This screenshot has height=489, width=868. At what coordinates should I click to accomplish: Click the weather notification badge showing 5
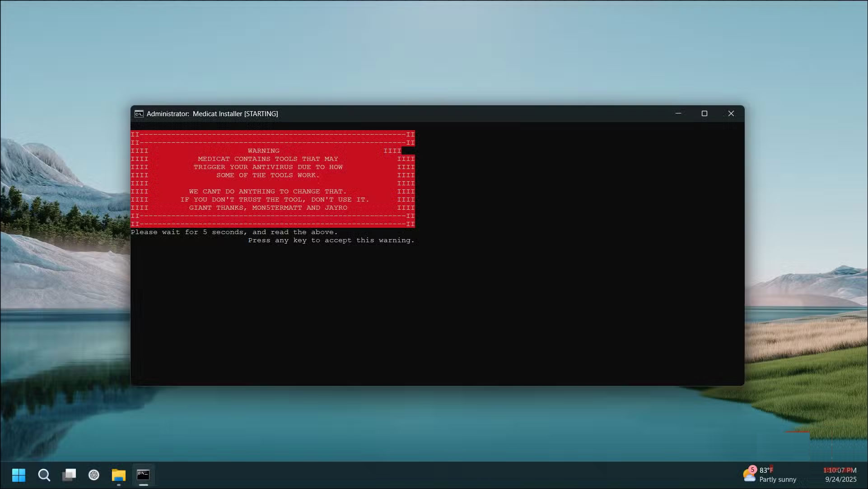point(752,470)
